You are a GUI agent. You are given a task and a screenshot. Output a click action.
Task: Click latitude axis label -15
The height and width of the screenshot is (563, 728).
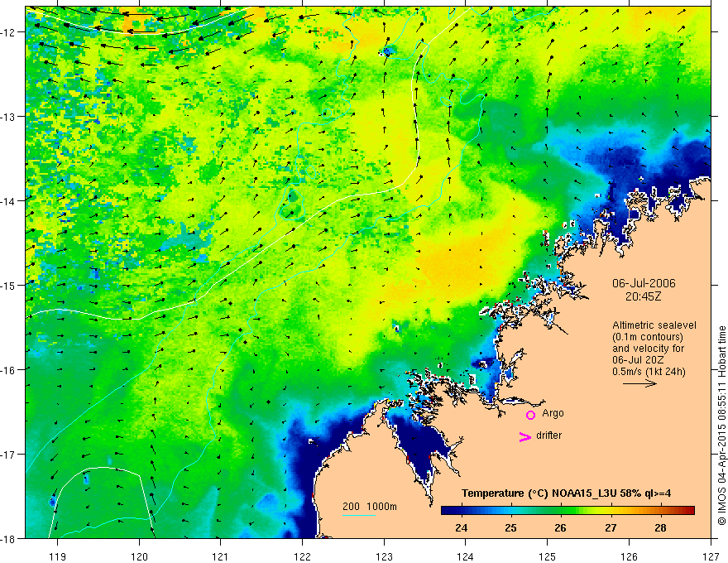10,285
